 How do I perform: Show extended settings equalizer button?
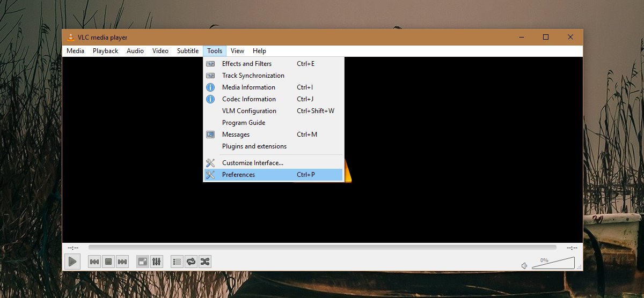click(x=157, y=262)
